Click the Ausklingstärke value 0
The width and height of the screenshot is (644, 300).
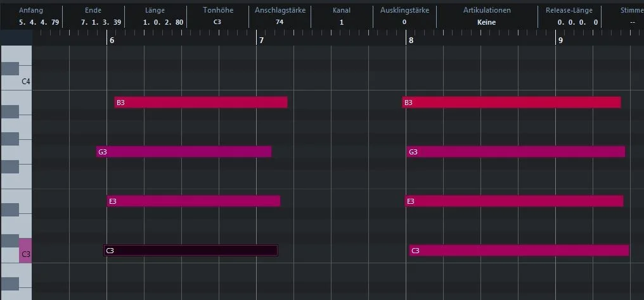tap(404, 23)
